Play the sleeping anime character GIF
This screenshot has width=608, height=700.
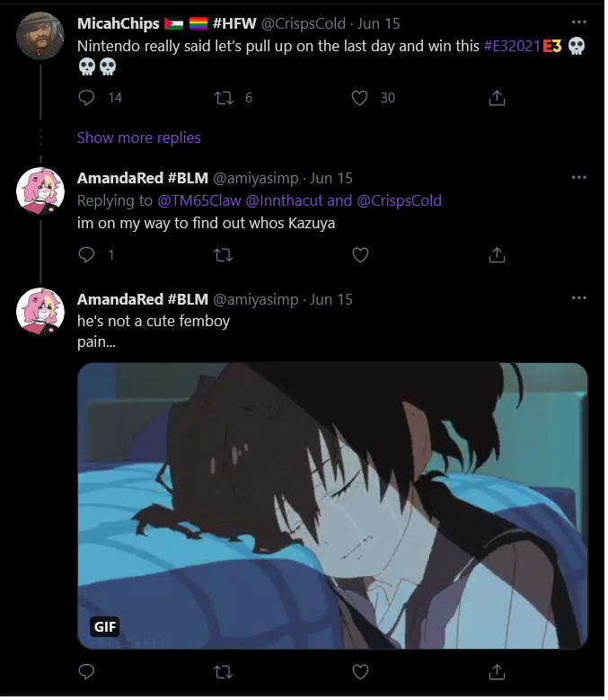[333, 506]
